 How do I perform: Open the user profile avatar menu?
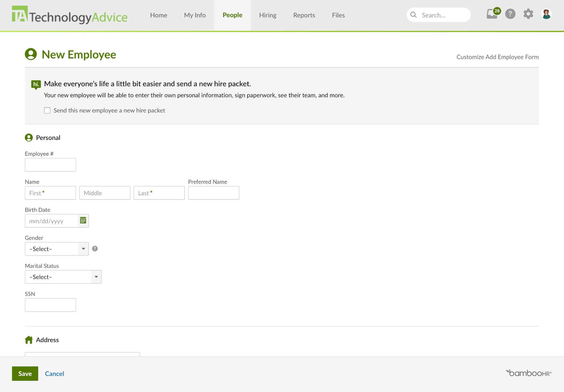pyautogui.click(x=547, y=14)
